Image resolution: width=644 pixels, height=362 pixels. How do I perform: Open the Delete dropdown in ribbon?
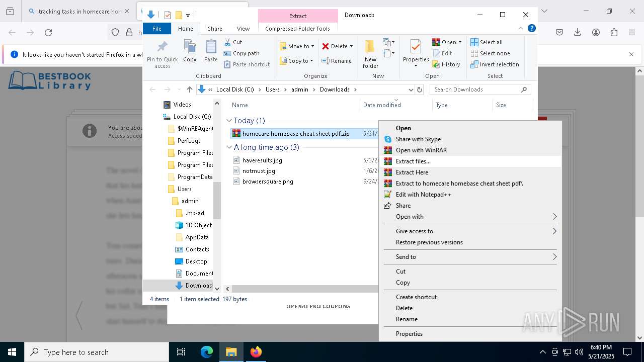(x=337, y=46)
